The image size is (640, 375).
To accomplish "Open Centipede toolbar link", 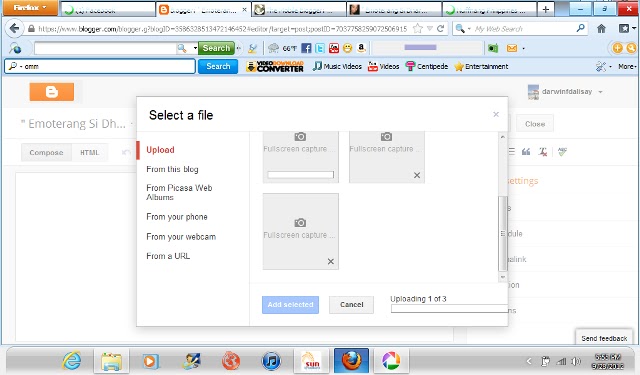I will pyautogui.click(x=427, y=66).
